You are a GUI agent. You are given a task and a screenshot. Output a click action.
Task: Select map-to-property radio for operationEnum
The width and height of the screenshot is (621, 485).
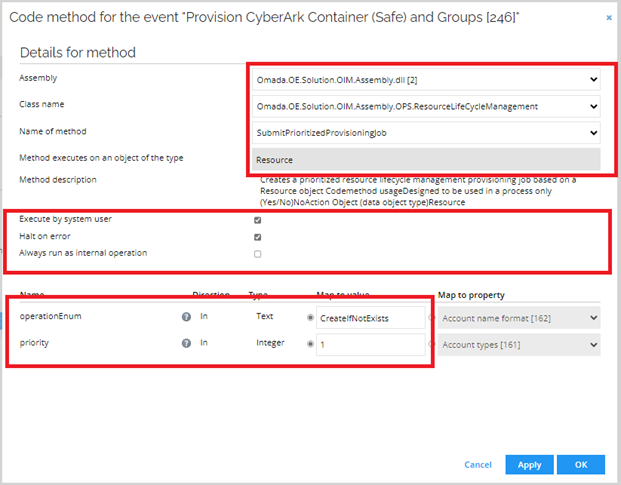coord(431,318)
